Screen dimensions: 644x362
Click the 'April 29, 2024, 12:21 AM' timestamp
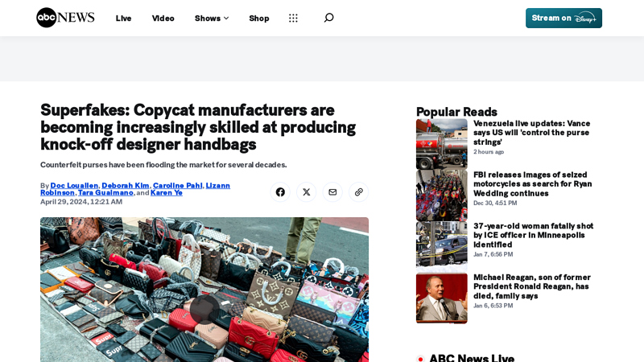pos(81,202)
